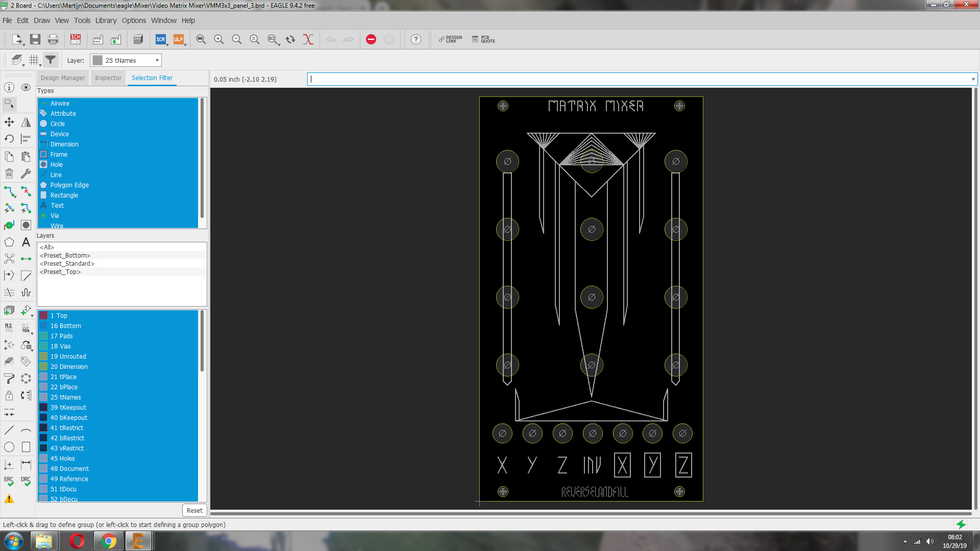The width and height of the screenshot is (980, 551).
Task: Open Help via the question mark icon
Action: (416, 39)
